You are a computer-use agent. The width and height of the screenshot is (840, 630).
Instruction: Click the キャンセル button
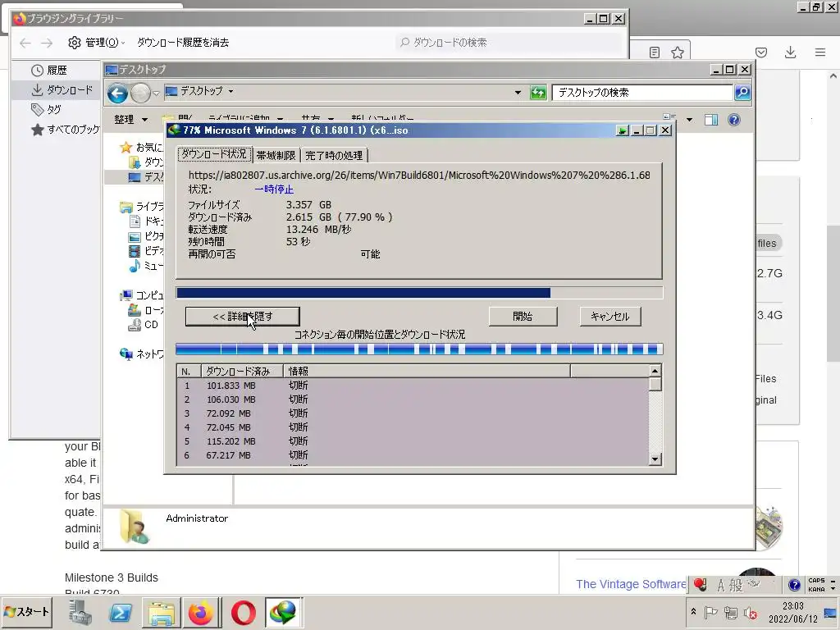tap(610, 316)
